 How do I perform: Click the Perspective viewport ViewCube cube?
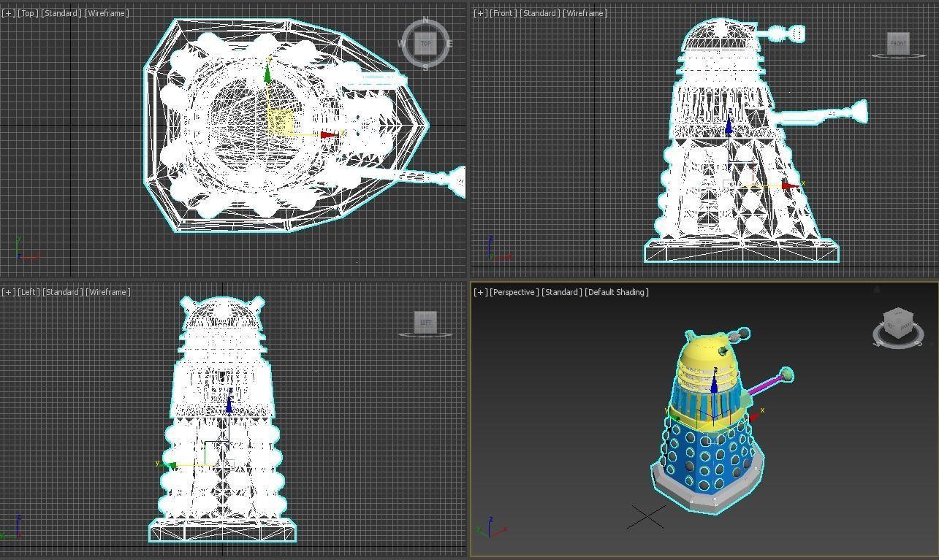[898, 322]
